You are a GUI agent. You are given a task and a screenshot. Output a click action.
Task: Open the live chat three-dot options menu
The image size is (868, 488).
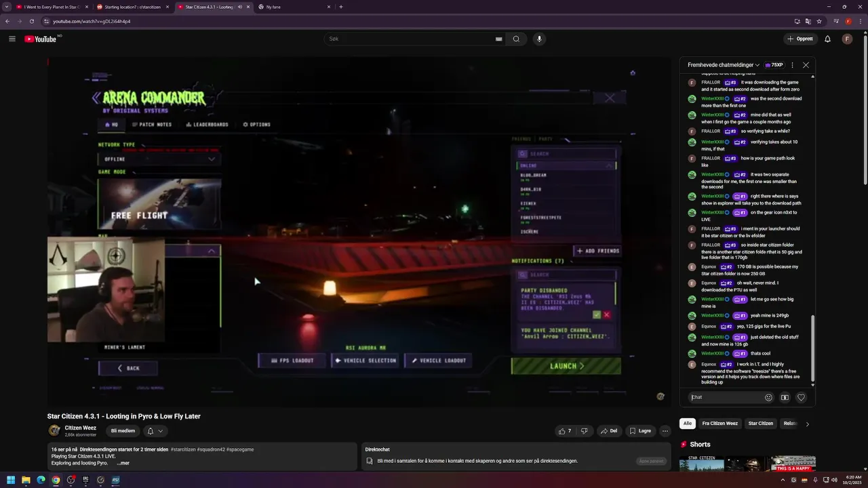click(x=792, y=65)
